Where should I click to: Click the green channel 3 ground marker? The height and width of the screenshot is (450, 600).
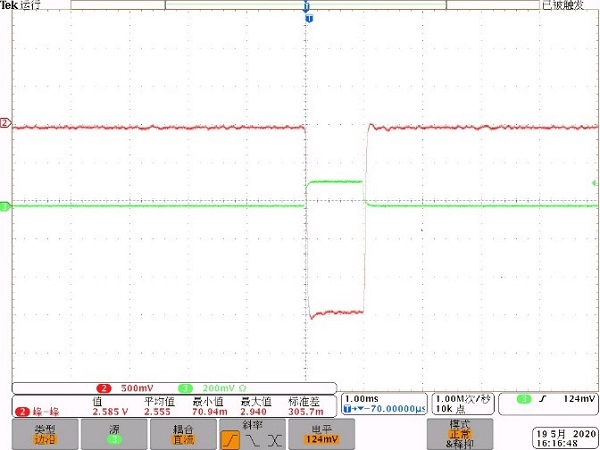[x=4, y=207]
